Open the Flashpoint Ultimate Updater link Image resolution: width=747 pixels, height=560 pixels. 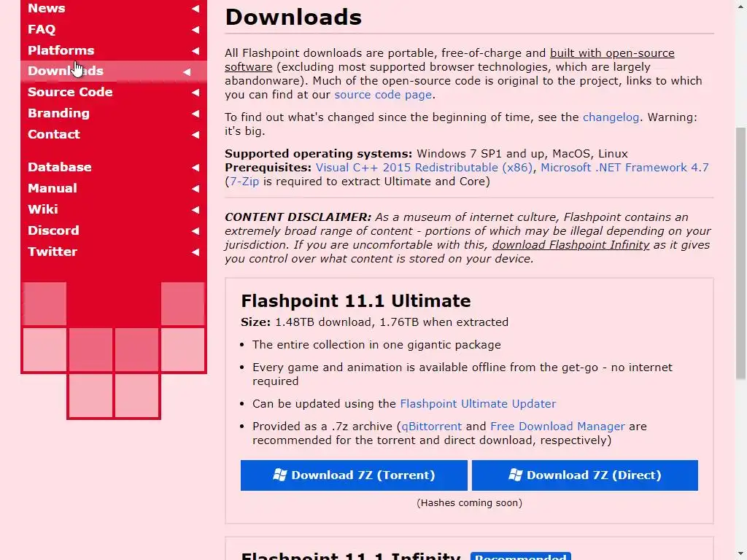(478, 404)
